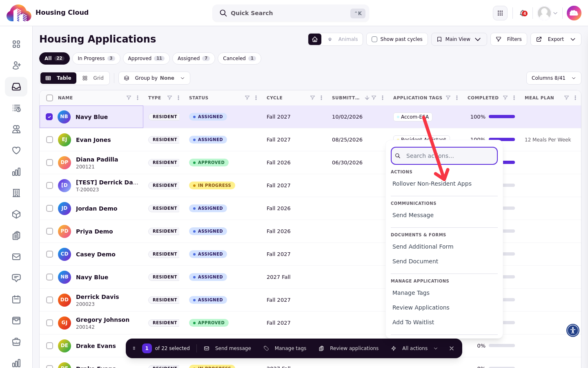
Task: Uncheck the first Navy Blue row checkbox
Action: [x=49, y=117]
